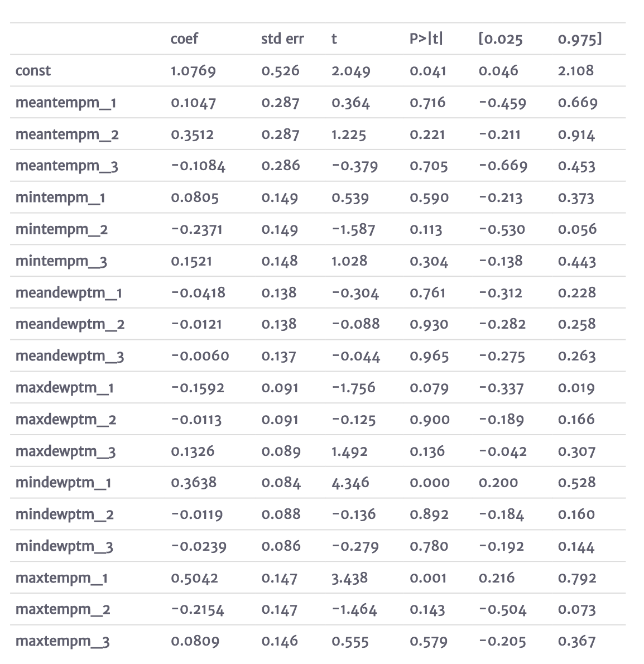This screenshot has width=644, height=664.
Task: Select the maxdewptm_1 row label
Action: (65, 388)
